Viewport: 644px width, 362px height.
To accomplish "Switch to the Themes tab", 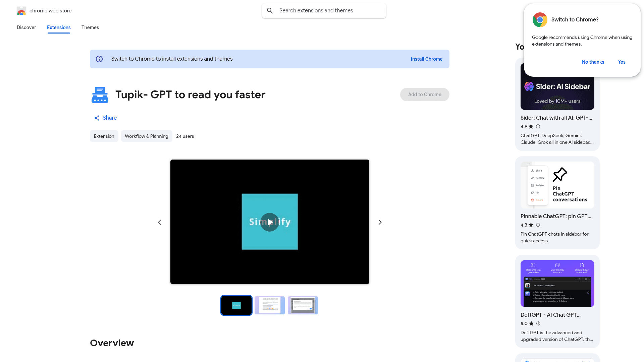I will [x=90, y=27].
